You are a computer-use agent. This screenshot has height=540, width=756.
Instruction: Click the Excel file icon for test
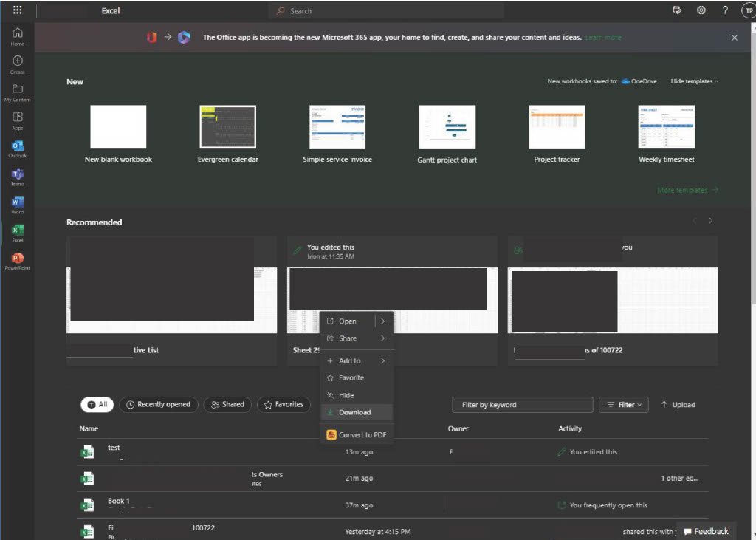coord(87,452)
